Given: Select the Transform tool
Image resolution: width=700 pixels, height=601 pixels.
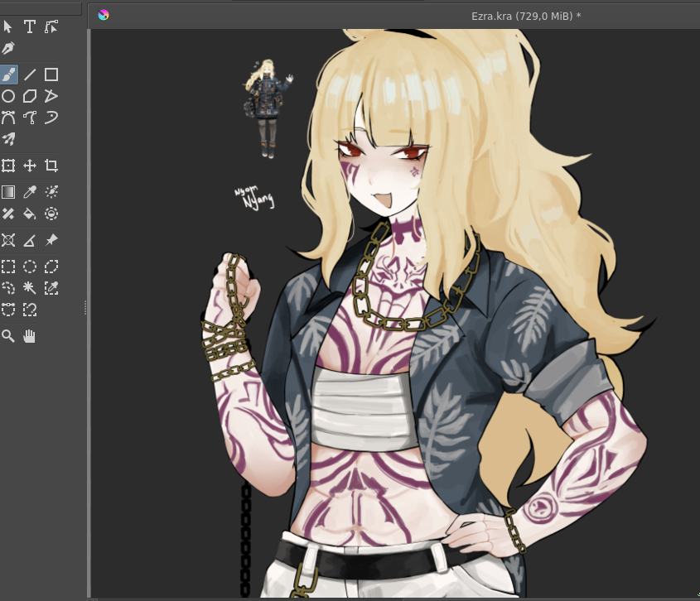Looking at the screenshot, I should click(8, 166).
